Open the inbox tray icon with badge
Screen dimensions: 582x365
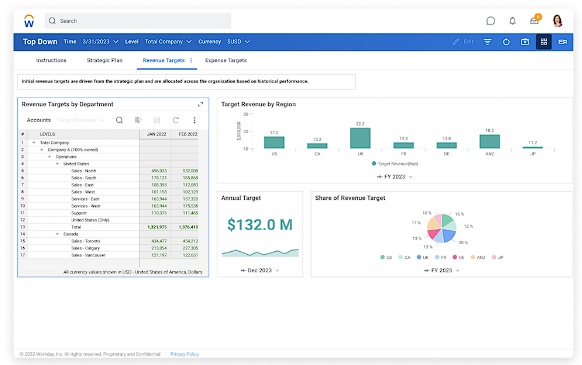[x=535, y=20]
